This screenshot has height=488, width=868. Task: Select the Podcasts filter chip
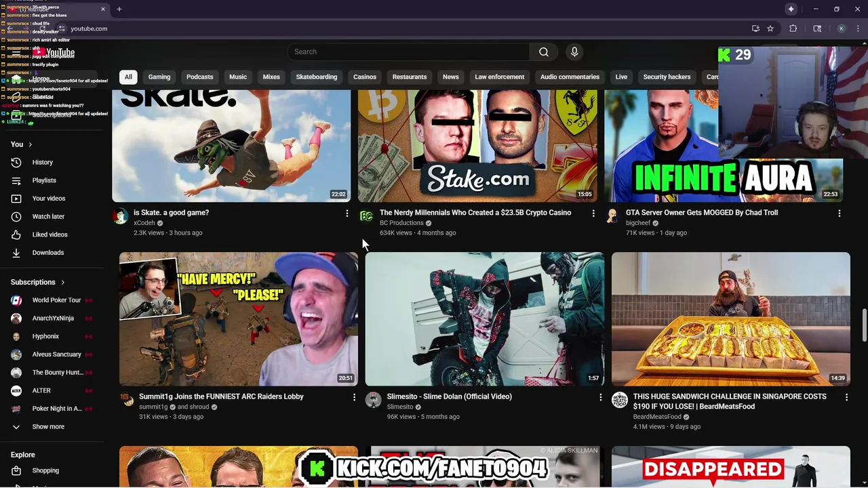[200, 77]
